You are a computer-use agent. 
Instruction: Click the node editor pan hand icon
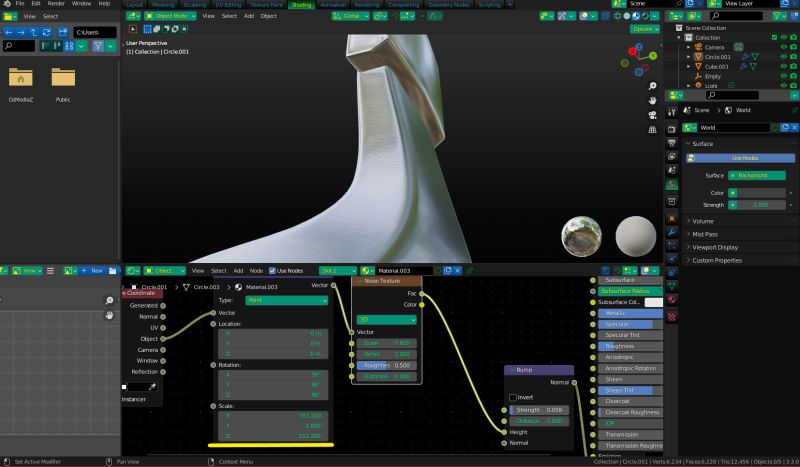click(109, 315)
